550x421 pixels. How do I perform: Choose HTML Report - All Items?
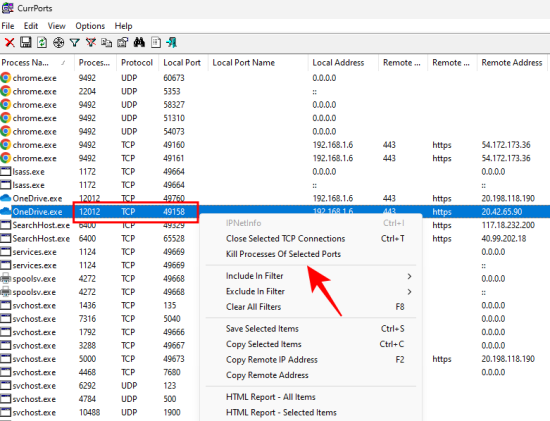(x=311, y=397)
